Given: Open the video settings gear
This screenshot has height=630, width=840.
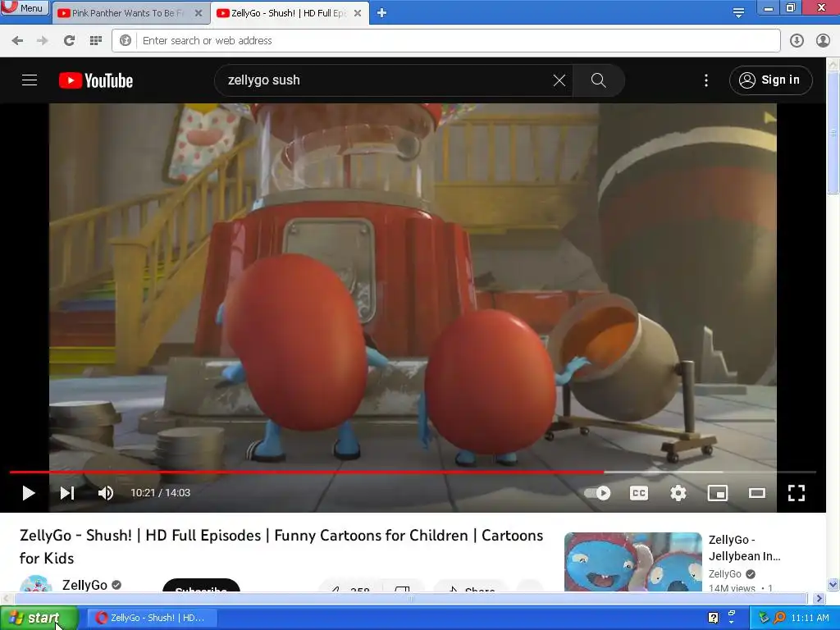Looking at the screenshot, I should coord(678,493).
